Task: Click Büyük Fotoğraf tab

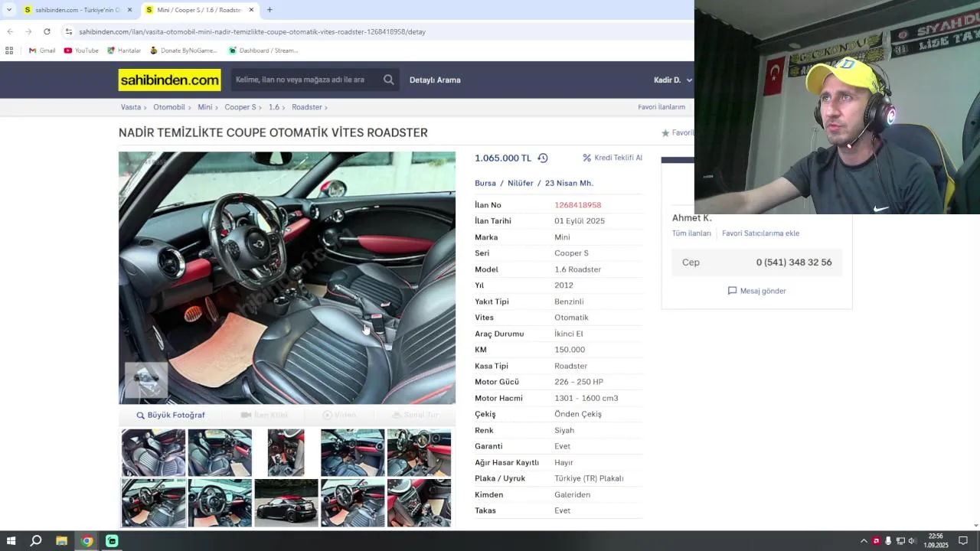Action: click(170, 415)
